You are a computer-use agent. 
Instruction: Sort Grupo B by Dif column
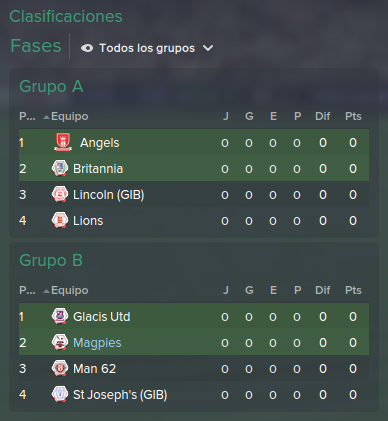tap(323, 290)
